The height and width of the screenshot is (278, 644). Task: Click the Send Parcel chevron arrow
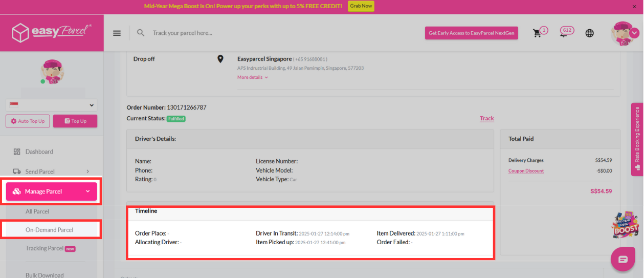pos(87,172)
